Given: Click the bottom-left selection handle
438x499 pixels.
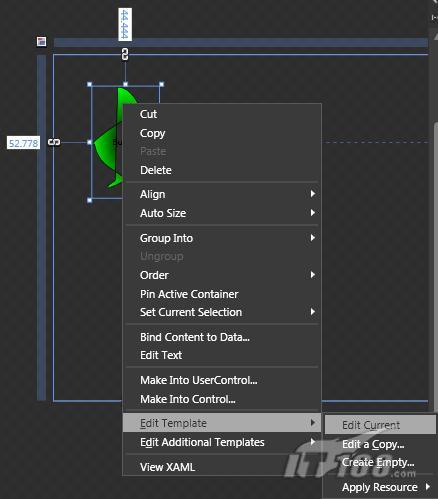Looking at the screenshot, I should click(90, 200).
